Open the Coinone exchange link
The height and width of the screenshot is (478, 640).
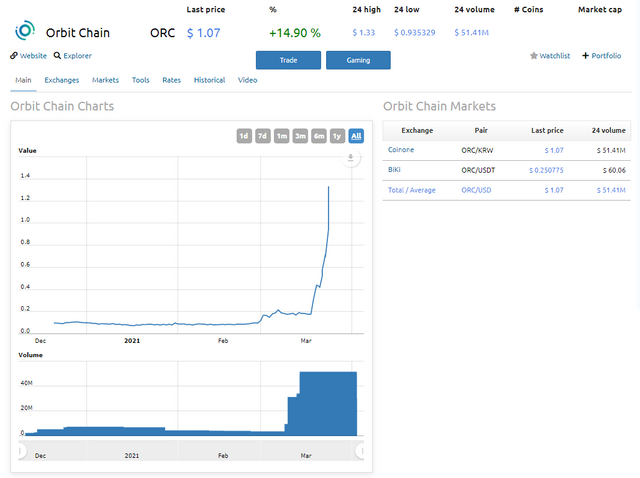coord(401,150)
